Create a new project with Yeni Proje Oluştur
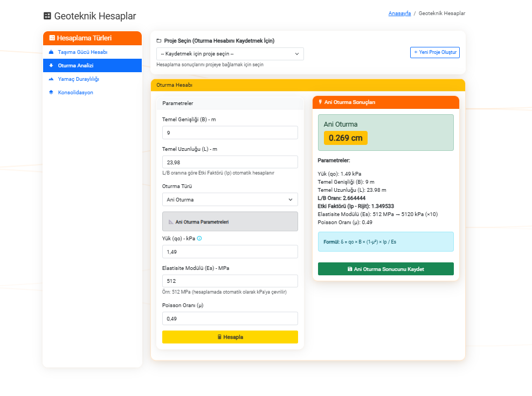 (435, 52)
